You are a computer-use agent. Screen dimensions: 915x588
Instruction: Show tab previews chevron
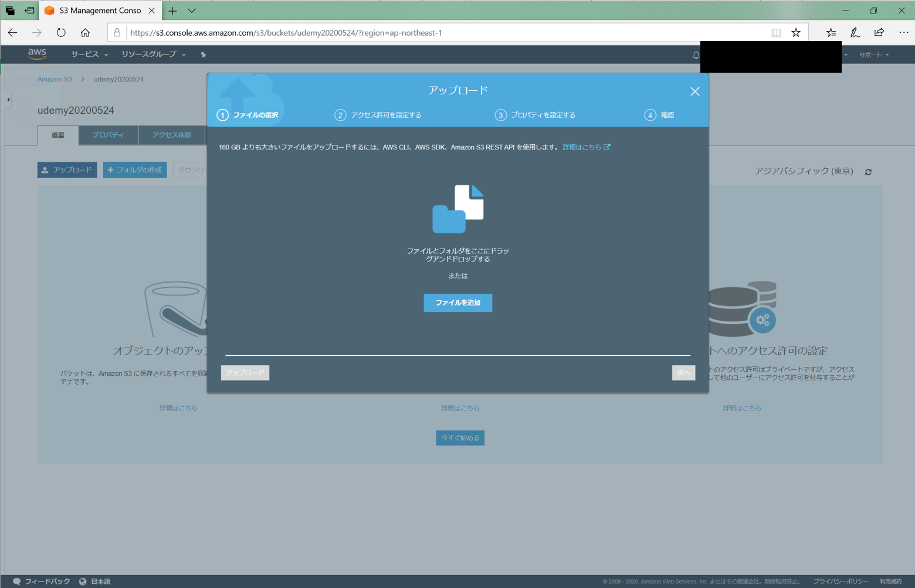click(192, 11)
